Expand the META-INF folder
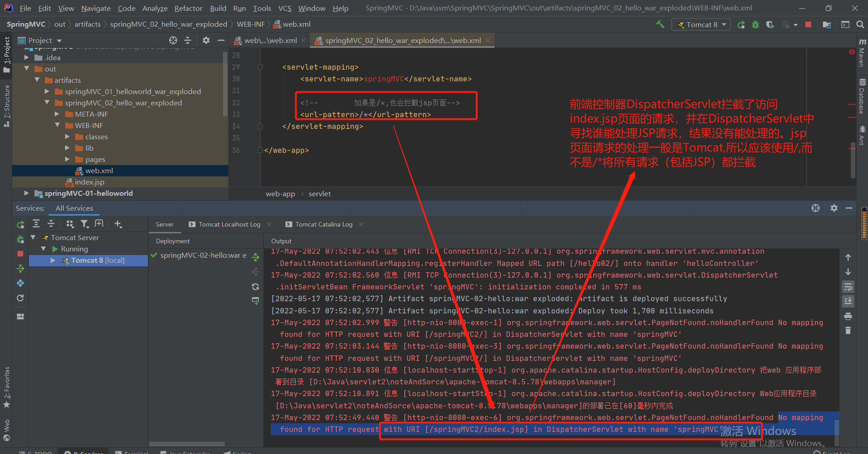Screen dimensions: 868x454 tap(57, 114)
